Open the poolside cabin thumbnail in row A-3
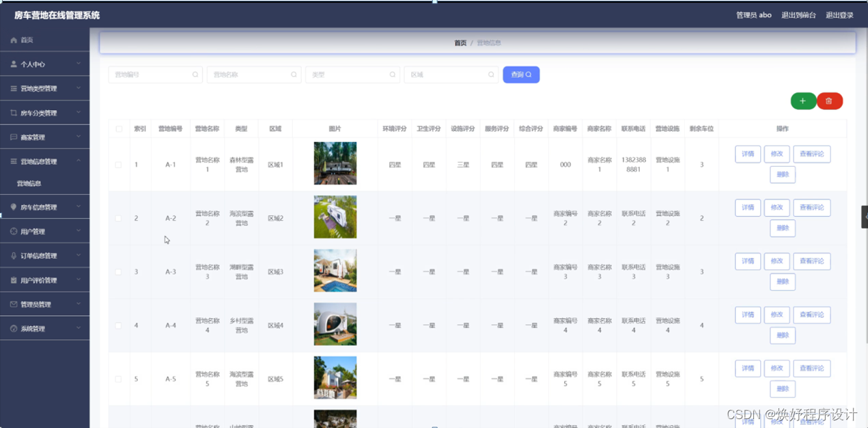868x428 pixels. [335, 271]
